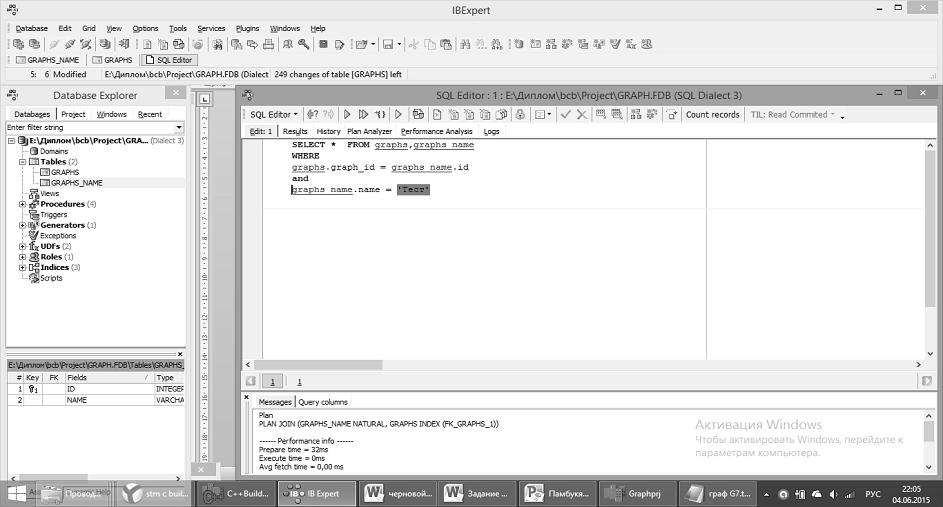Click the paste icon in main toolbar
Screen dimensions: 943x507
[x=446, y=44]
